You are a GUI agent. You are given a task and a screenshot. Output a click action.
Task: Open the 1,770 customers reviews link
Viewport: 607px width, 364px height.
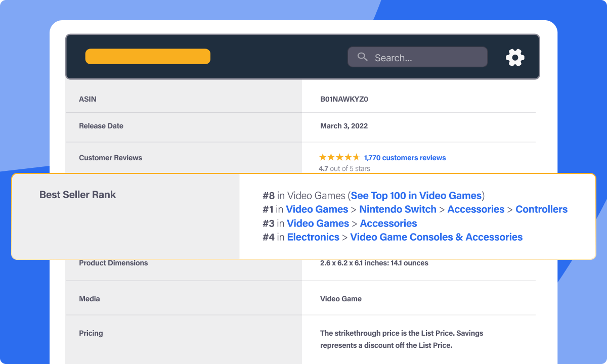click(x=405, y=158)
